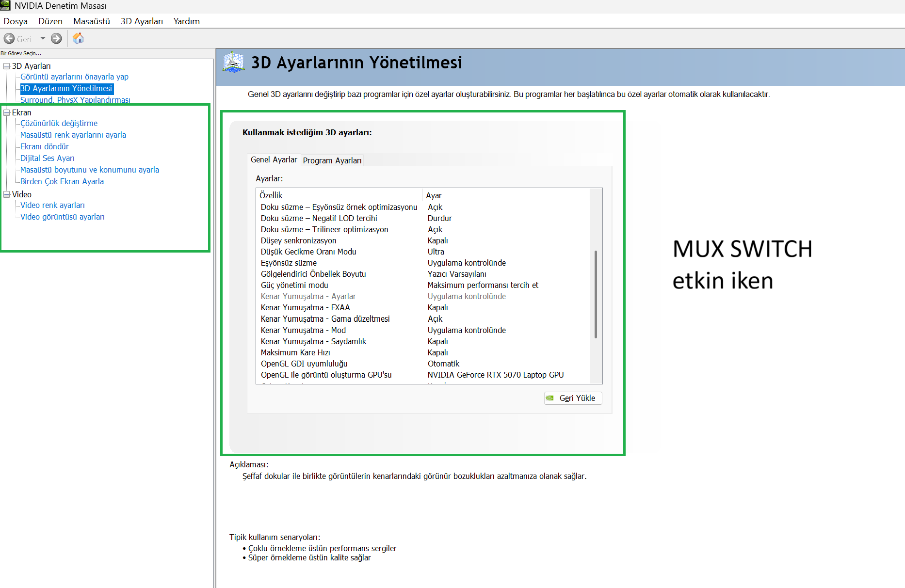
Task: Switch to the Genel Ayarlar tab
Action: tap(274, 159)
